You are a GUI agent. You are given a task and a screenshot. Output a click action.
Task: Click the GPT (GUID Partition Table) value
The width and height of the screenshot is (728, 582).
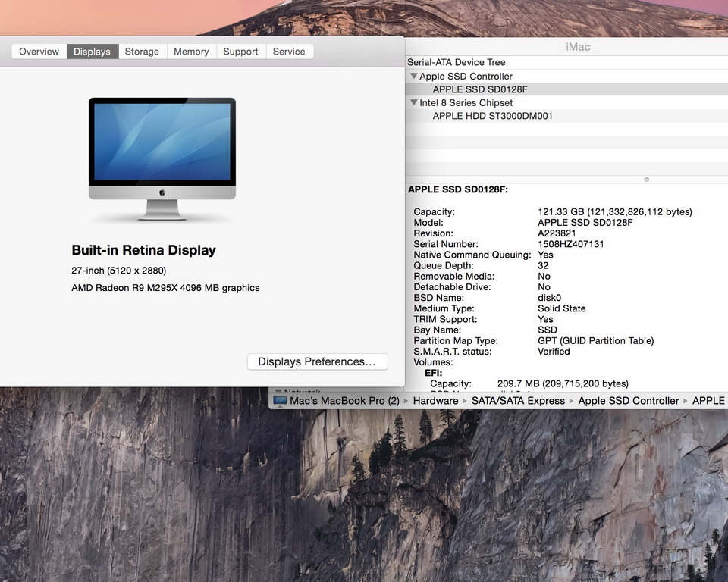pos(596,341)
